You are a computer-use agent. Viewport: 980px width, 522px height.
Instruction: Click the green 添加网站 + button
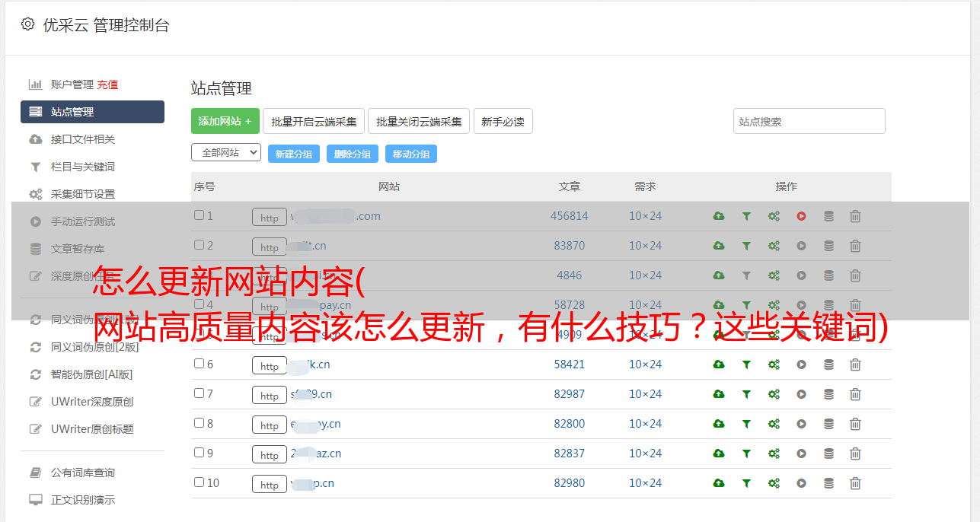tap(225, 121)
